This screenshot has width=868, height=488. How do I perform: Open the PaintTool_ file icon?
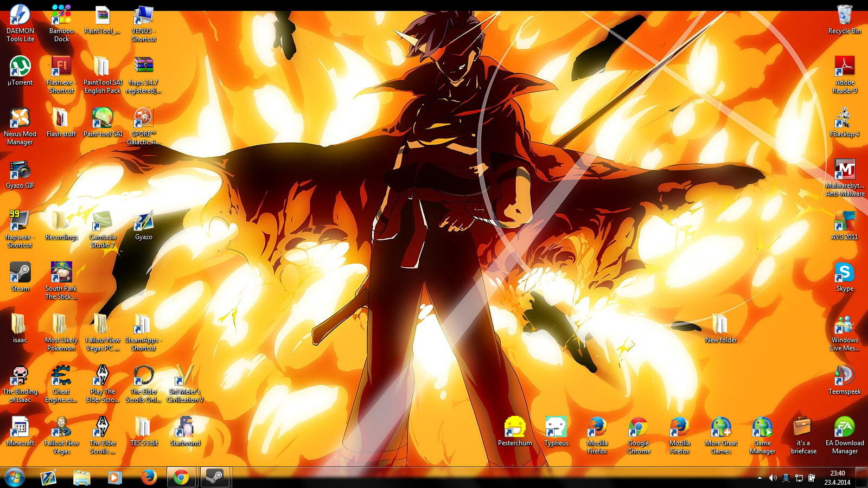pos(103,20)
